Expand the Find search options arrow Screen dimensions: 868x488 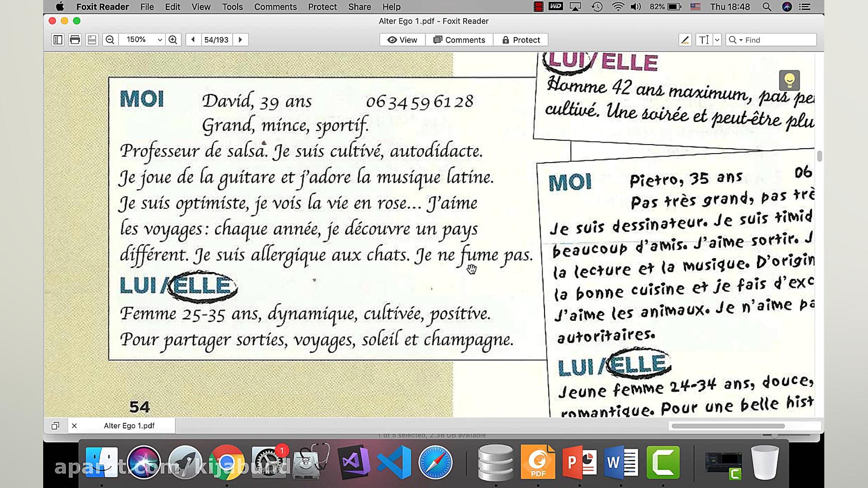point(740,40)
